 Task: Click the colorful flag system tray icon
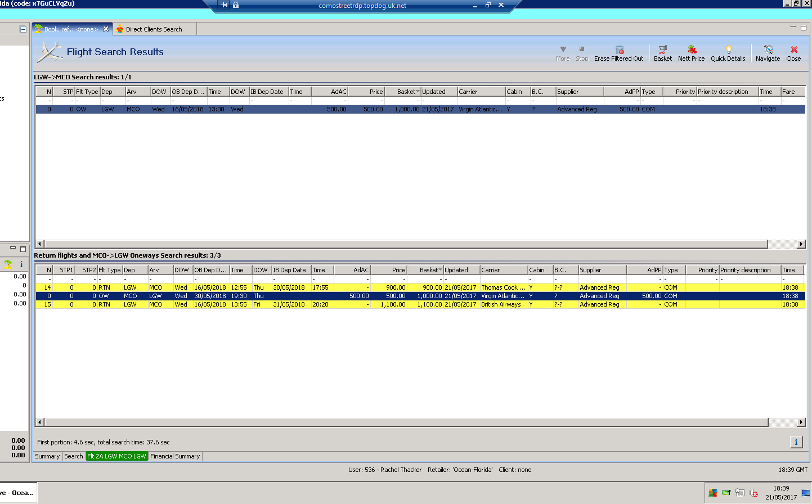[x=713, y=493]
